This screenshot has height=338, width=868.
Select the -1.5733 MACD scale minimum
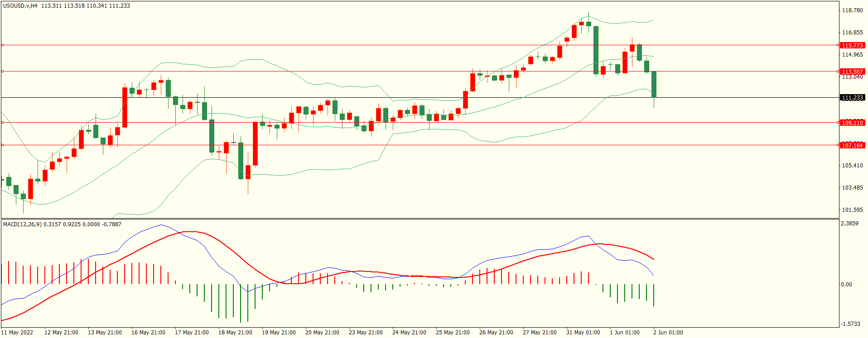click(850, 324)
